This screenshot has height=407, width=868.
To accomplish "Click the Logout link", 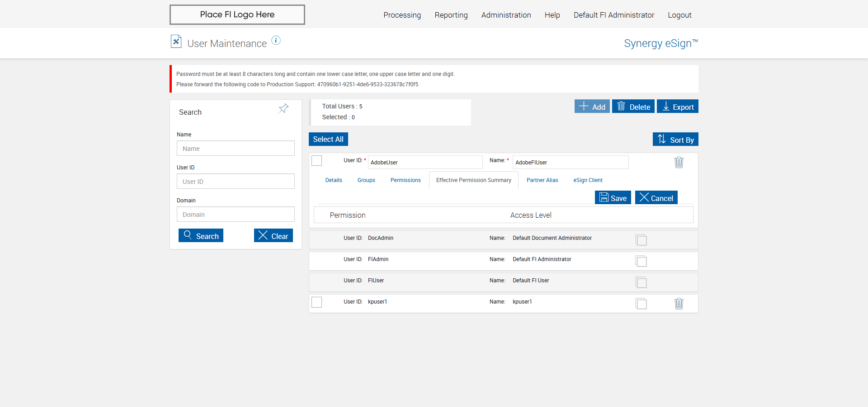I will tap(679, 15).
